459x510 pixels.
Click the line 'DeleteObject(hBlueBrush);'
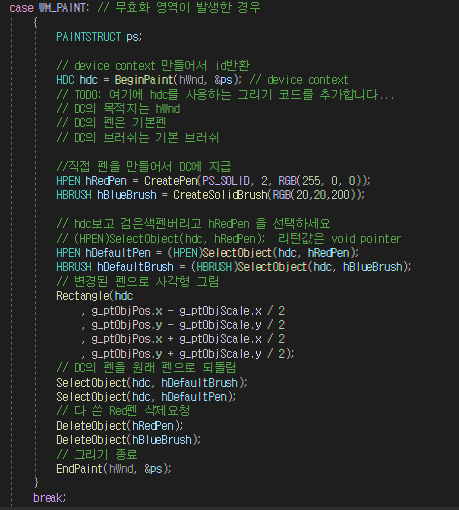pos(129,440)
